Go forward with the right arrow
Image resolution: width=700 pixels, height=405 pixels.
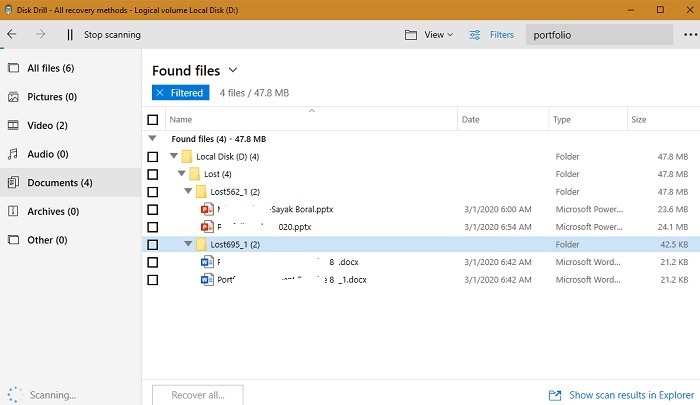tap(41, 34)
